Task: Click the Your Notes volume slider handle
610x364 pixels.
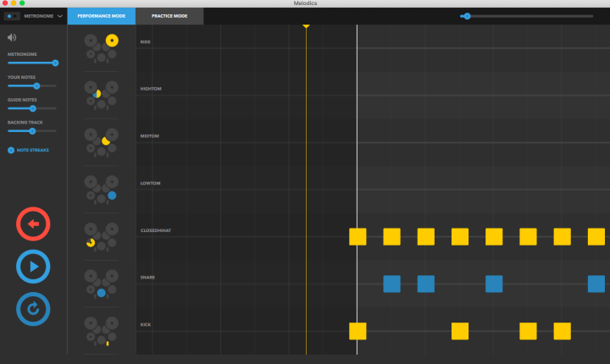Action: pyautogui.click(x=36, y=86)
